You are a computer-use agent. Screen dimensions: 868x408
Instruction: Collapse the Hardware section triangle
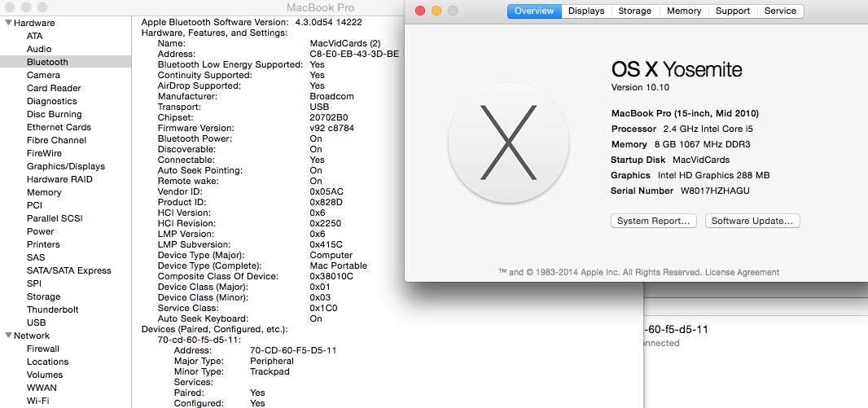point(8,24)
